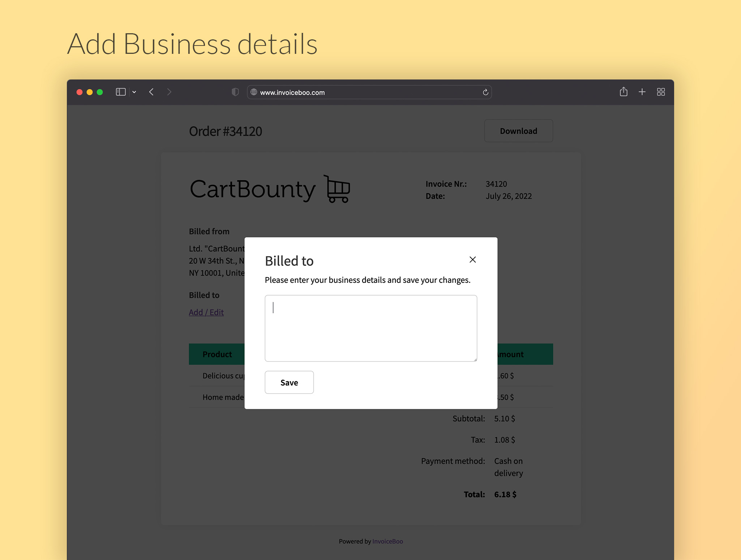Click the Add / Edit billing link
741x560 pixels.
pos(206,312)
